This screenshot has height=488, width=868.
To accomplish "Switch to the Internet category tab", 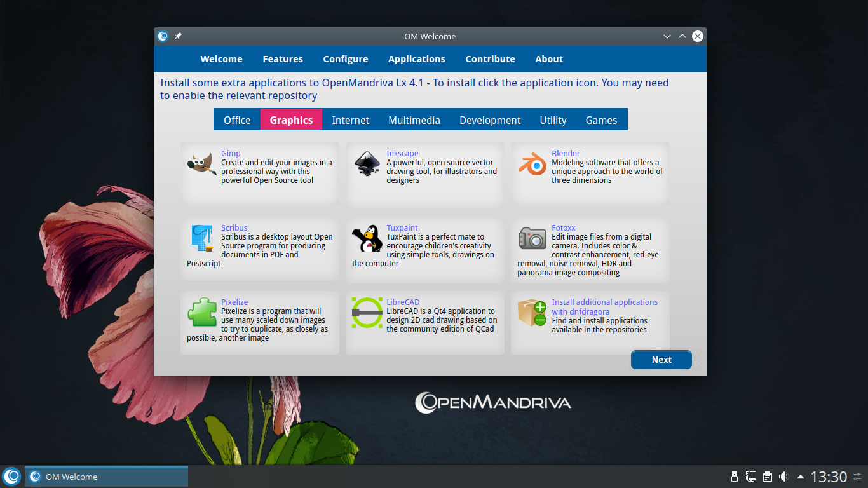I will (351, 120).
